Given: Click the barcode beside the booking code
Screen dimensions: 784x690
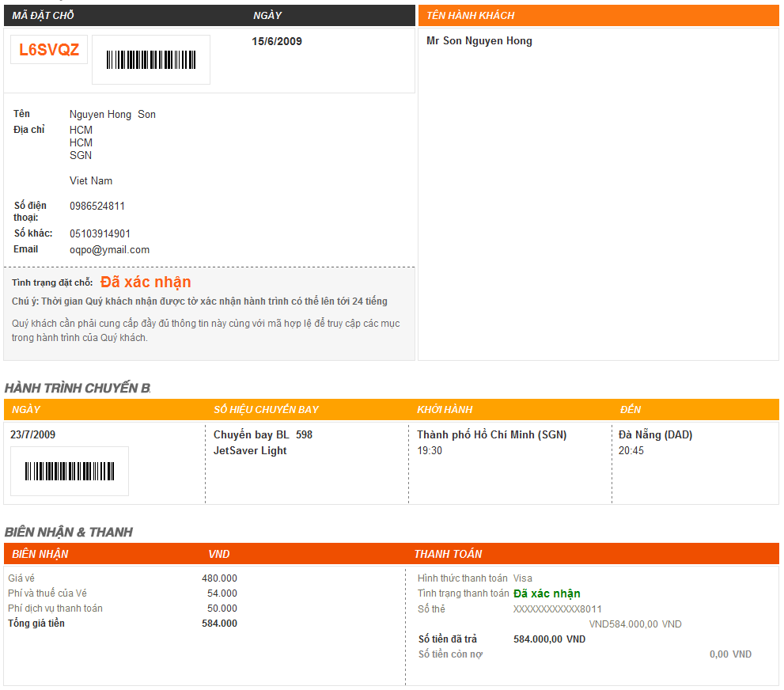Looking at the screenshot, I should [151, 59].
